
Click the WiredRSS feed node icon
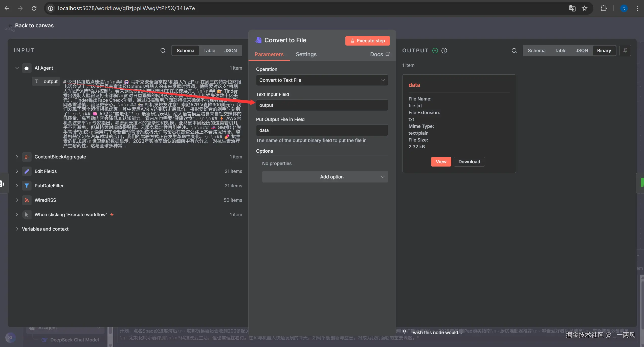tap(27, 200)
